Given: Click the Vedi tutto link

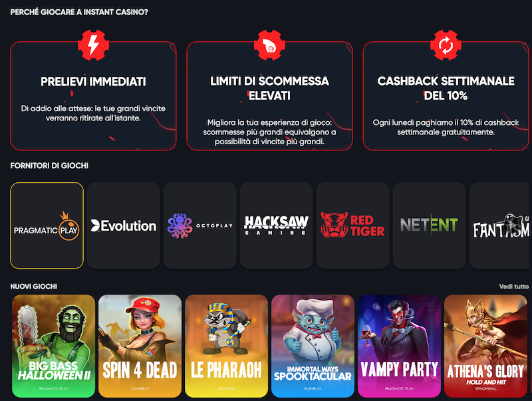Looking at the screenshot, I should click(x=513, y=287).
